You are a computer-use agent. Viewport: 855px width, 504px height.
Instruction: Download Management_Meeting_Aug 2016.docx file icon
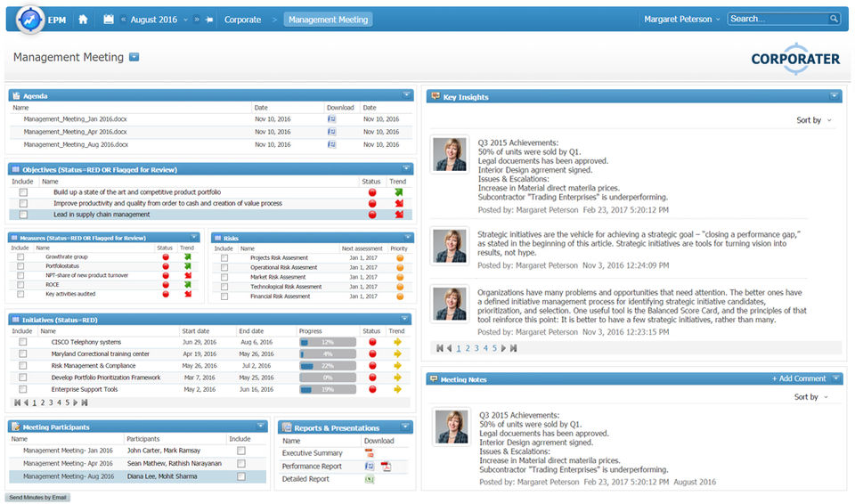[331, 144]
